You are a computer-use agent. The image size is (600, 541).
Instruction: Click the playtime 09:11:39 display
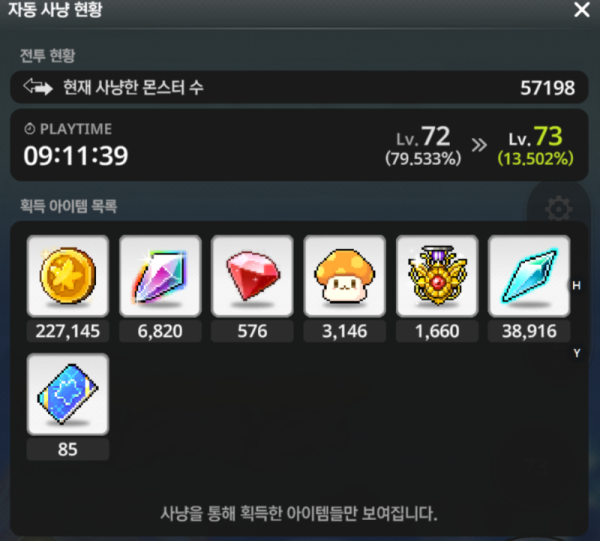[76, 156]
